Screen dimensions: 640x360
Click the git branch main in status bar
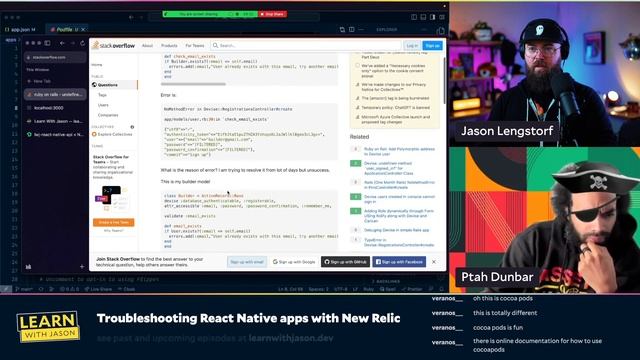pos(24,289)
